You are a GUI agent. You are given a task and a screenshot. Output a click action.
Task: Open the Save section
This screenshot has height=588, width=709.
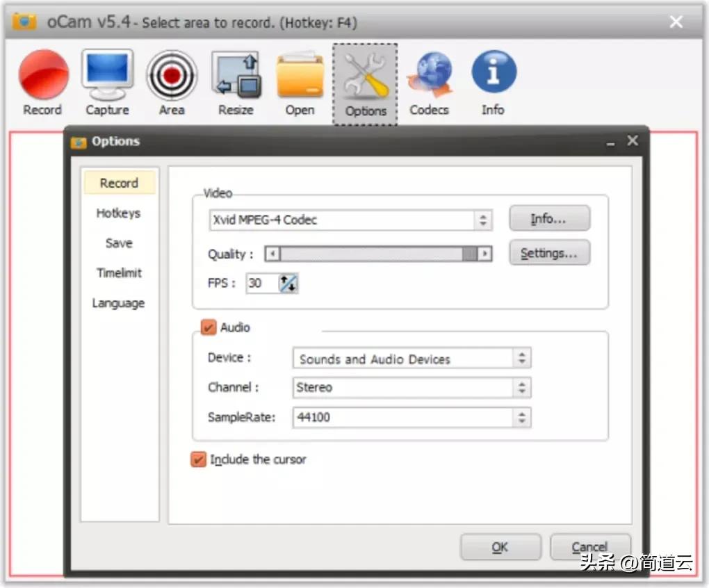(119, 243)
